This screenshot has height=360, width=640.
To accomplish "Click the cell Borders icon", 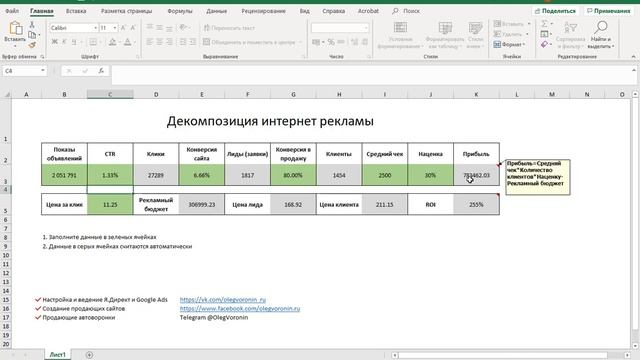I will coord(93,42).
